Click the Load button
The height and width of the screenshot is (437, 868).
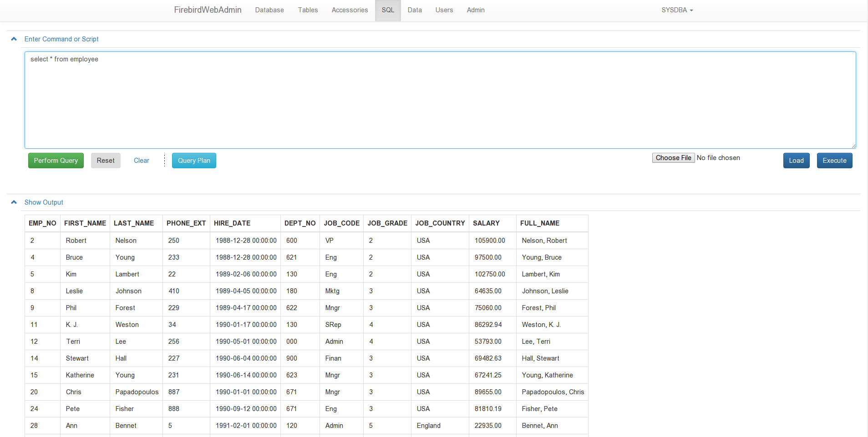click(796, 160)
